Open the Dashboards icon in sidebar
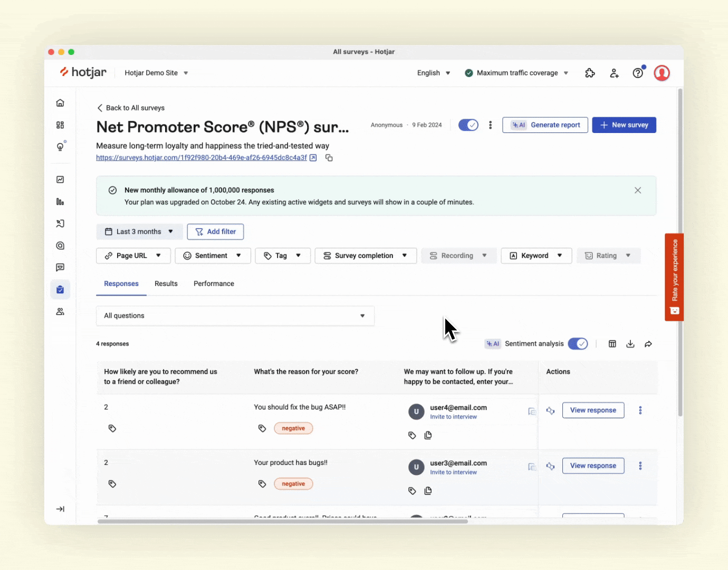Screen dimensions: 728x570 (60, 125)
